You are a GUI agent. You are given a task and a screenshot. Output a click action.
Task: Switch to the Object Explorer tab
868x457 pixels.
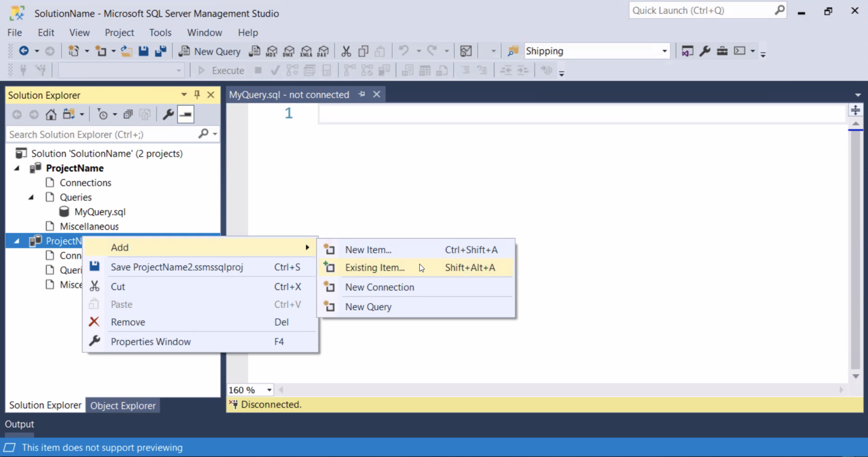pos(123,406)
